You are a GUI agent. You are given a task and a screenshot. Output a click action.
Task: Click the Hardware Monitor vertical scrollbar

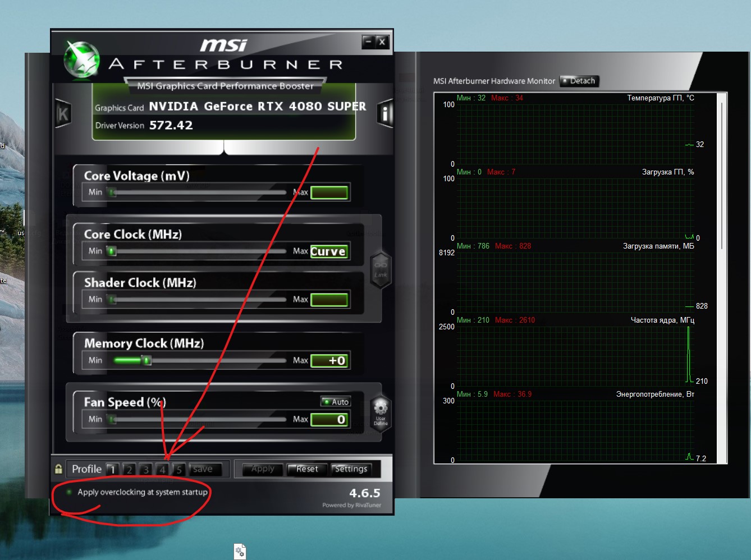(x=722, y=175)
